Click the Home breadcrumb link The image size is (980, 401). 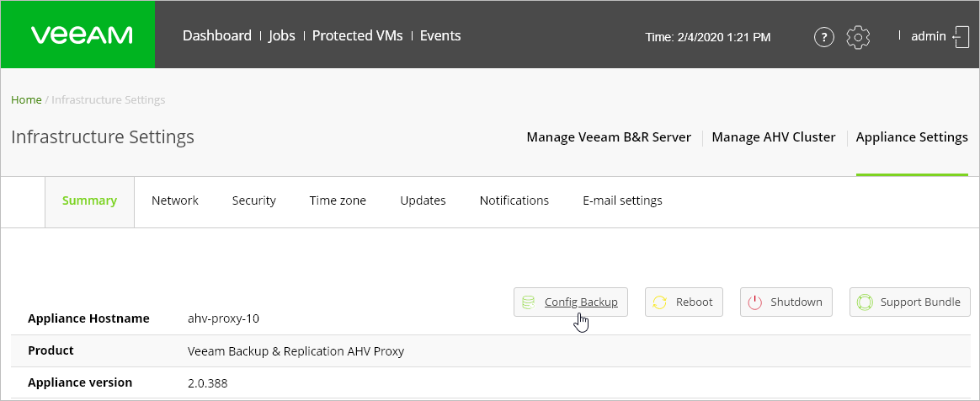click(26, 100)
